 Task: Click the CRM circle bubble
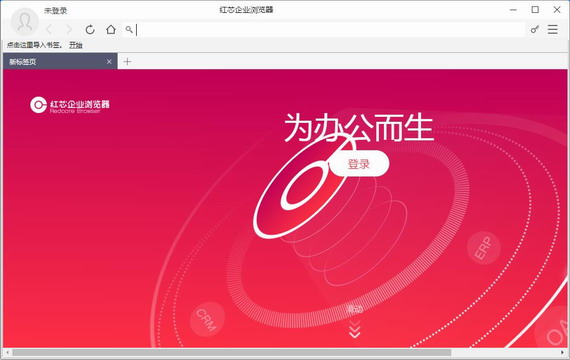point(207,319)
